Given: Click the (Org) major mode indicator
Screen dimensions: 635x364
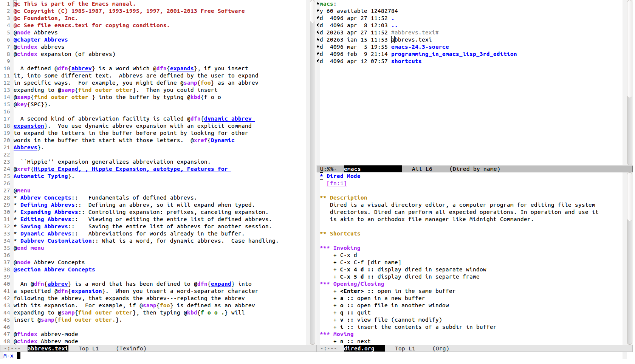Looking at the screenshot, I should (x=441, y=349).
